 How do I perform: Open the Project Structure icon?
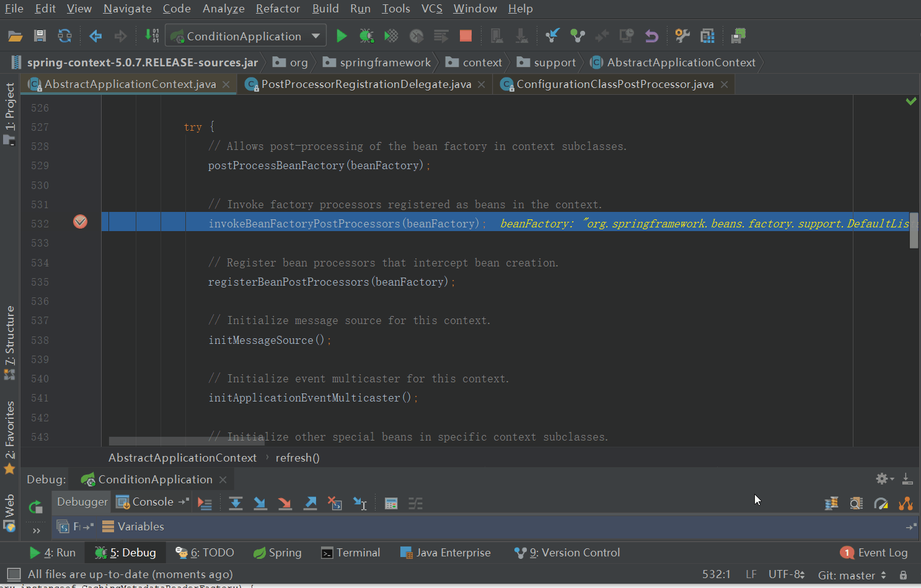[x=707, y=36]
